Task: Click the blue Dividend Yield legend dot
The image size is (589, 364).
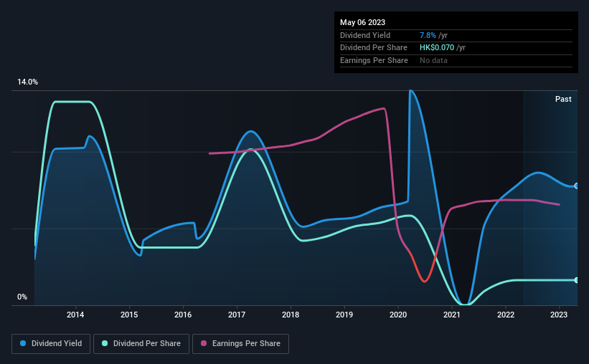Action: point(23,343)
